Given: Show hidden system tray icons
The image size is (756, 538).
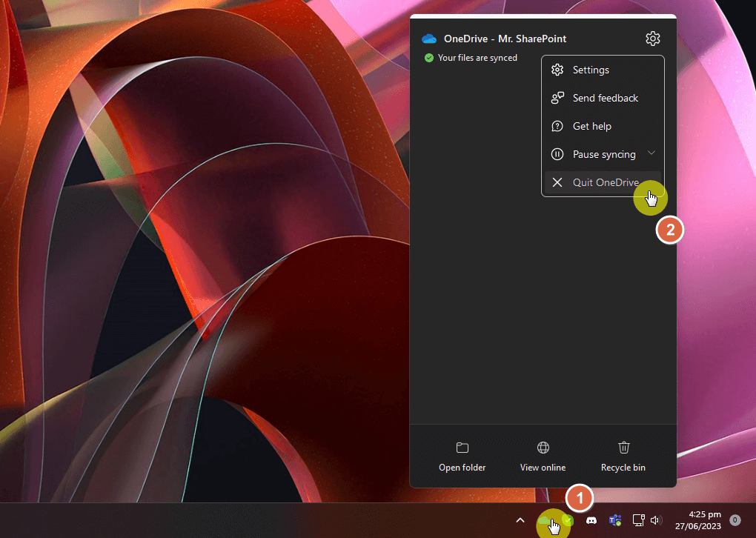Looking at the screenshot, I should point(520,520).
